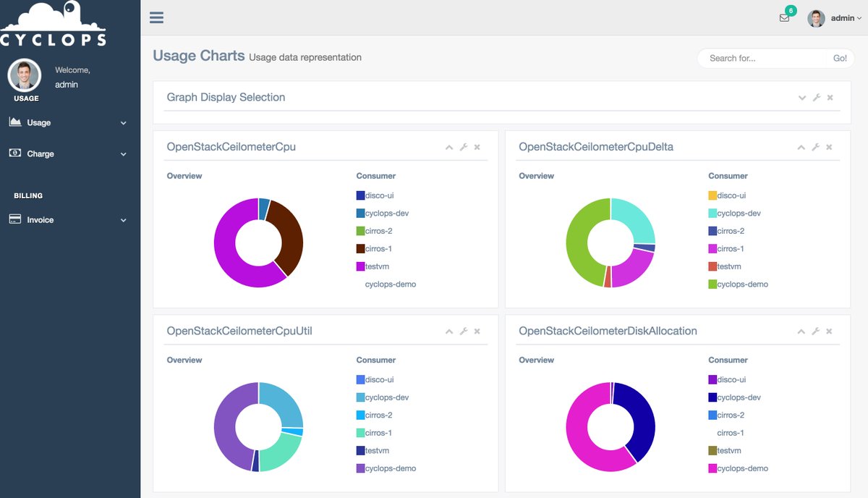Collapse the OpenStackCeilometerCpuDelta panel
Viewport: 868px width, 498px height.
click(801, 147)
